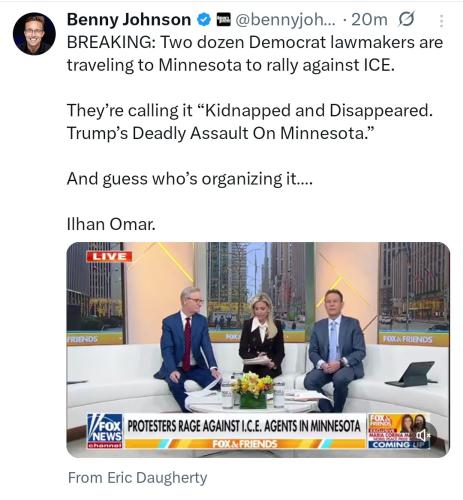
Task: Click the "Ilhan Omar." tweet line
Action: coord(111,224)
